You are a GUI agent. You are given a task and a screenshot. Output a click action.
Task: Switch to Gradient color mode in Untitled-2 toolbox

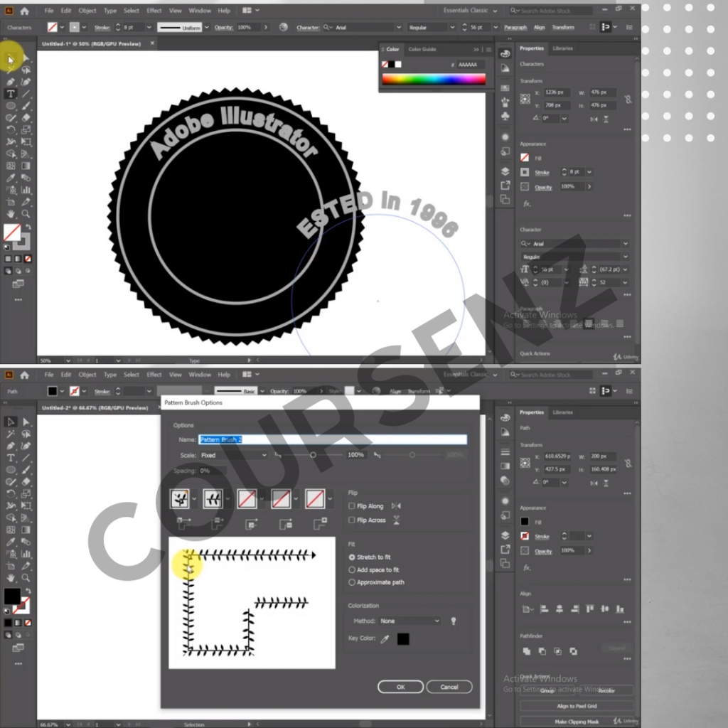[x=18, y=623]
